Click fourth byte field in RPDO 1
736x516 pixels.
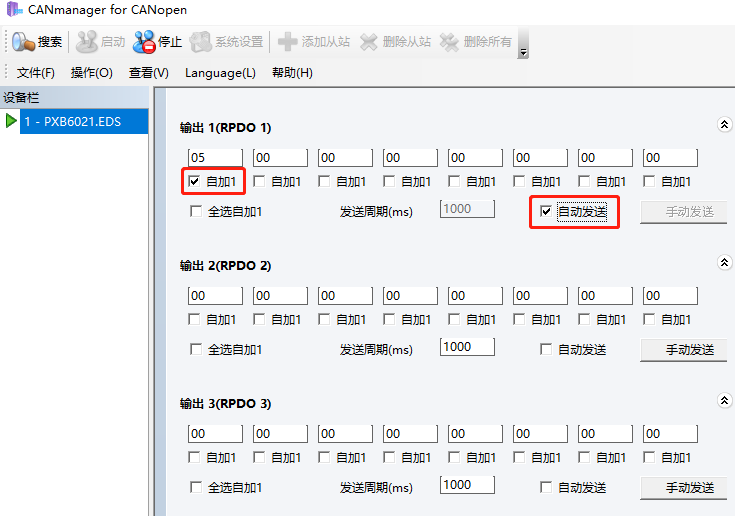(410, 158)
